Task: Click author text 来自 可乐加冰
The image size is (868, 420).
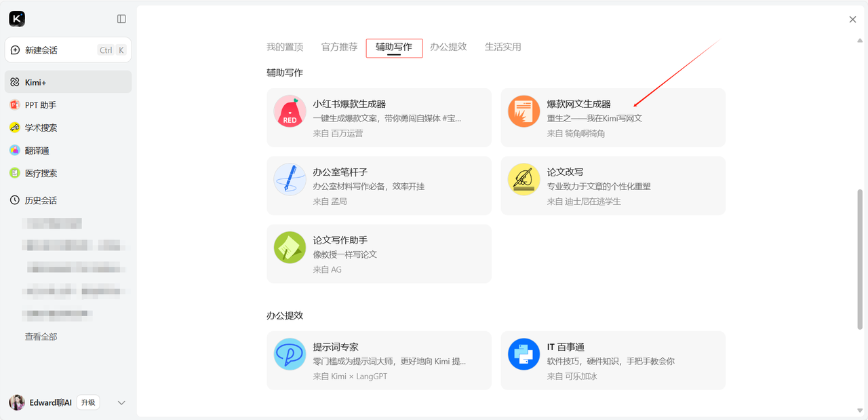Action: point(572,376)
